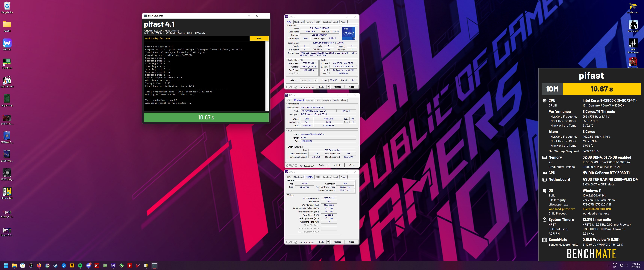Open Socket #1 selection dropdown in CPU-Z
The height and width of the screenshot is (270, 644).
coord(309,81)
